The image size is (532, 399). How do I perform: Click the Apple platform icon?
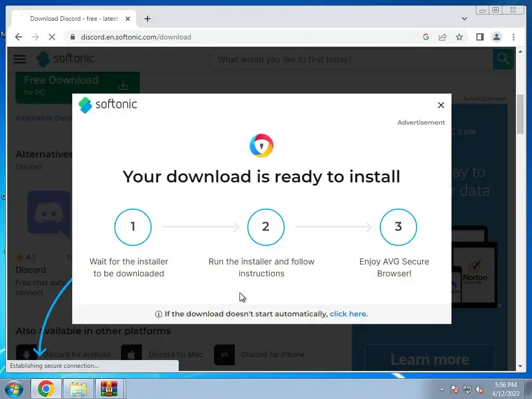131,354
